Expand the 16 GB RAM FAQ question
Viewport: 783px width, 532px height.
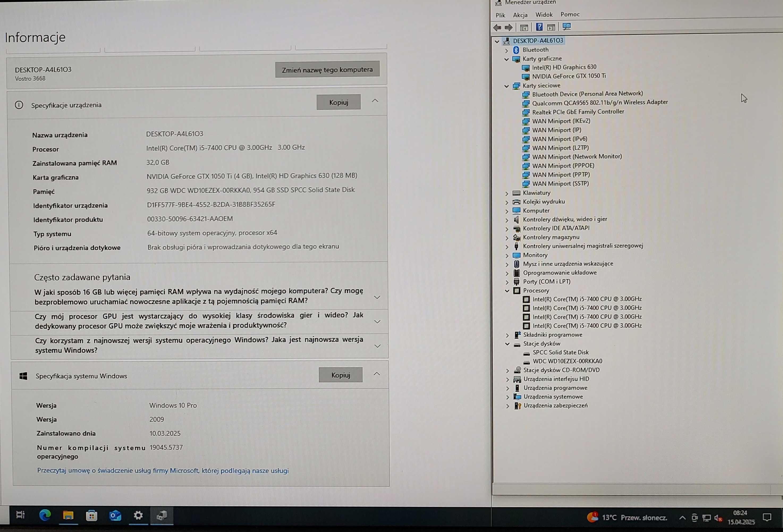pos(377,298)
